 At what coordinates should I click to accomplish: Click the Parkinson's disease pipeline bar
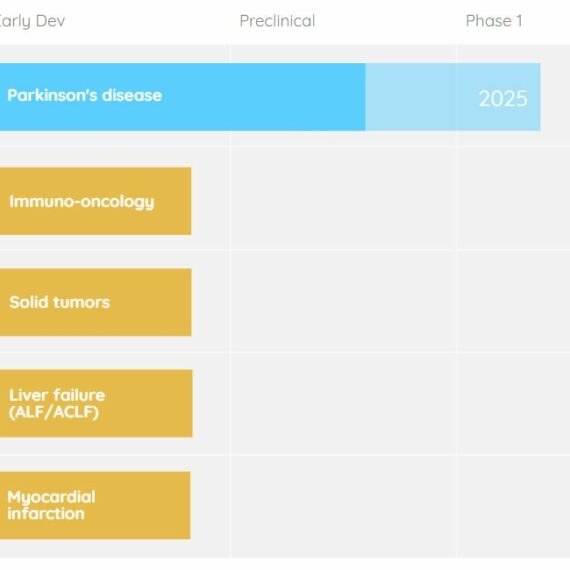click(x=270, y=97)
